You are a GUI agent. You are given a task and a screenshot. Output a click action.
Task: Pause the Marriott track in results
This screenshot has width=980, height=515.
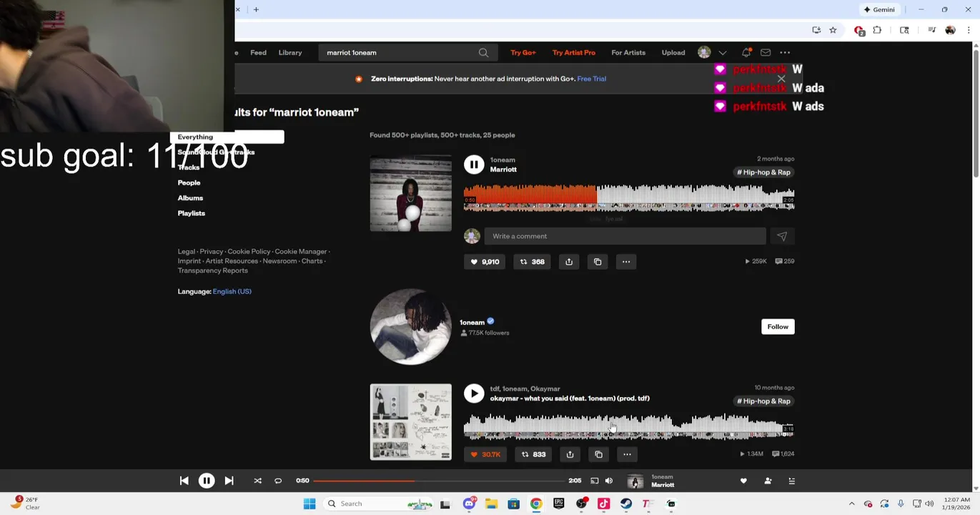pyautogui.click(x=474, y=165)
